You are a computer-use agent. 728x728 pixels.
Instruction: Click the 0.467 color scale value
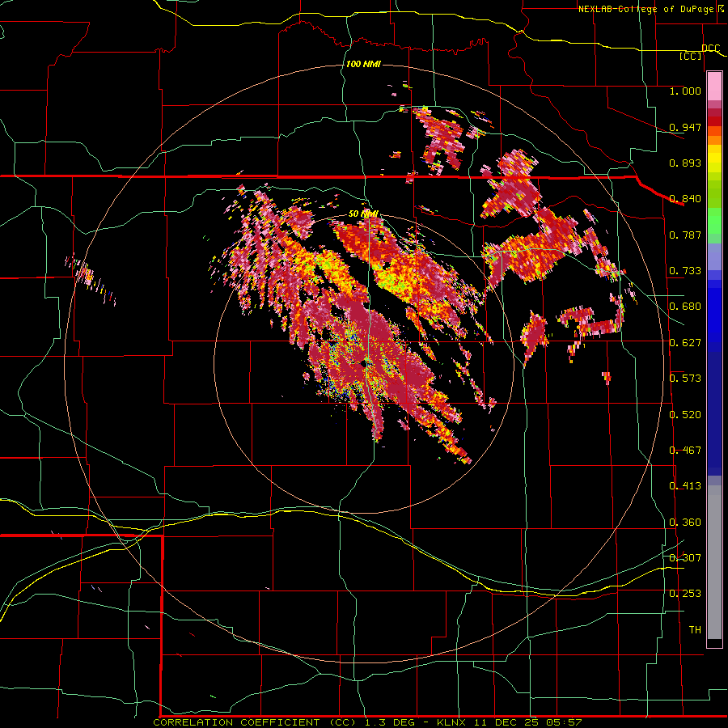(x=685, y=451)
